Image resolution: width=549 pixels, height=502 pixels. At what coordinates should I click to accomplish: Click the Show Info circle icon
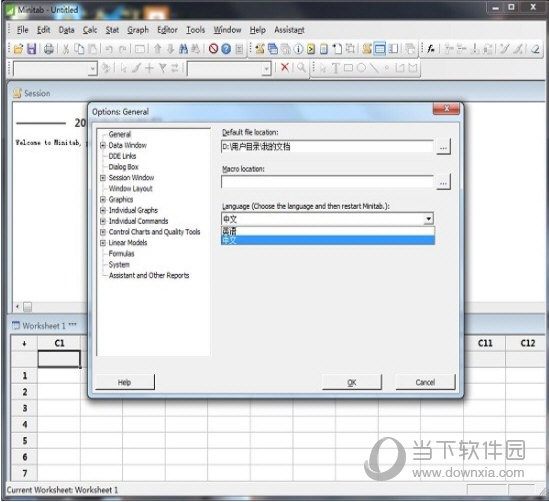point(298,49)
